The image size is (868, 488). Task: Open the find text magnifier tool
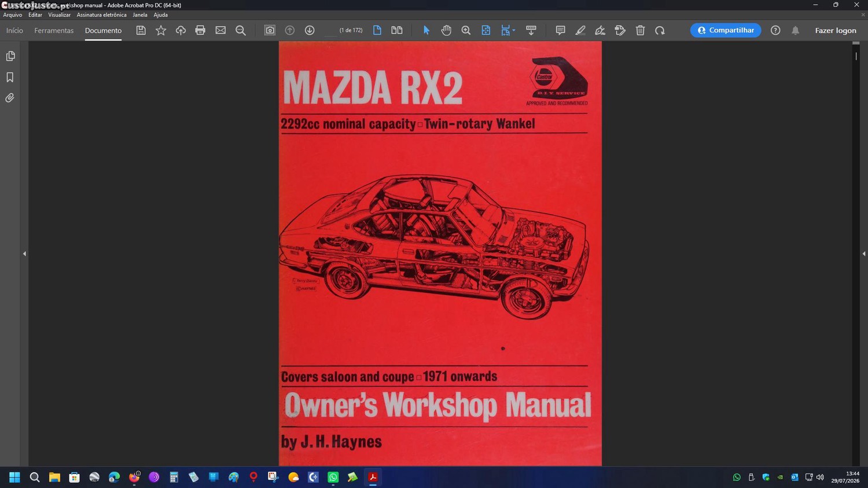(241, 30)
